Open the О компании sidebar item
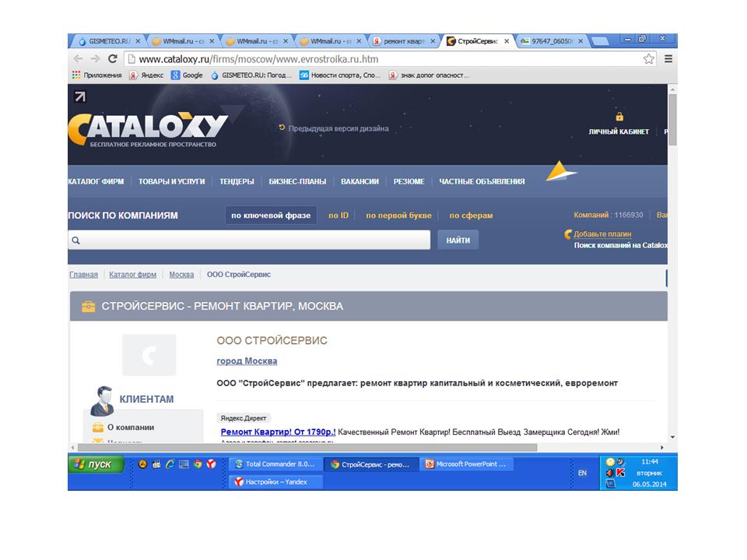Viewport: 747px width, 560px height. coord(131,427)
